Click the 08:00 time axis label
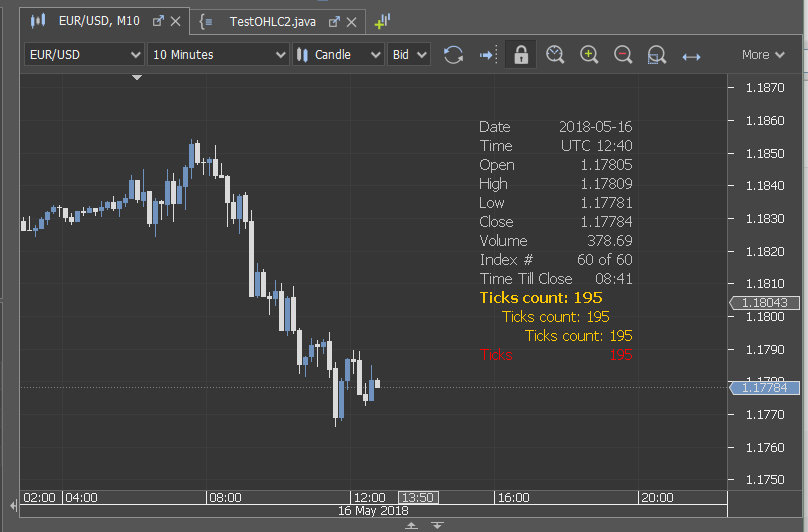 [x=225, y=497]
